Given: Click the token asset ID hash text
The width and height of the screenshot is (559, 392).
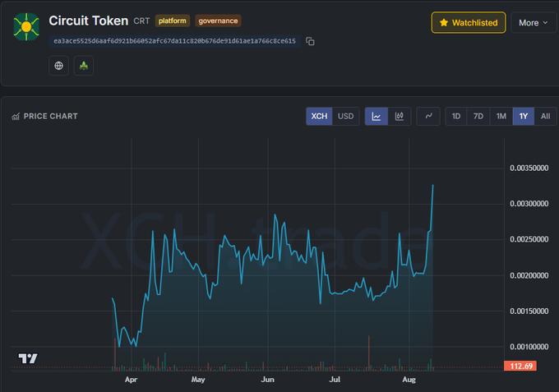Looking at the screenshot, I should [x=174, y=41].
